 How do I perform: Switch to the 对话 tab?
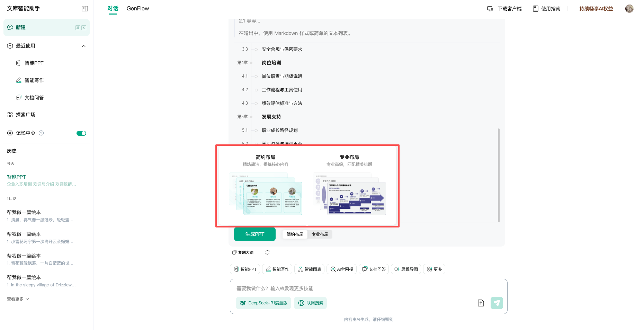113,9
